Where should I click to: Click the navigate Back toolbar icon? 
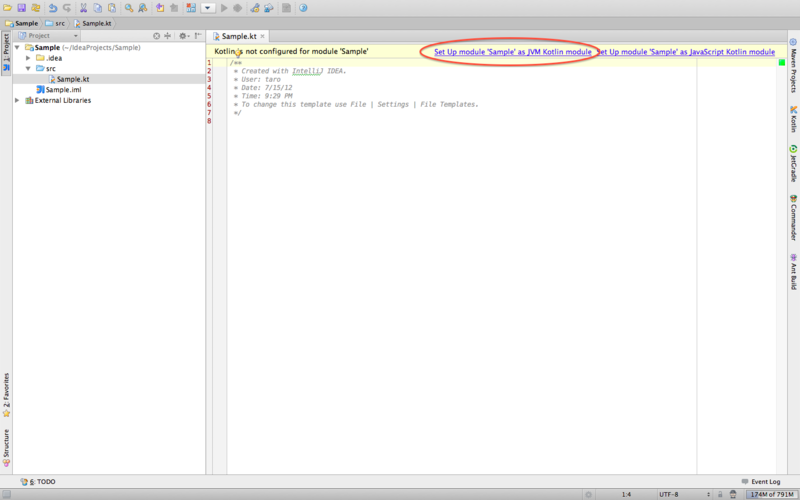[160, 8]
